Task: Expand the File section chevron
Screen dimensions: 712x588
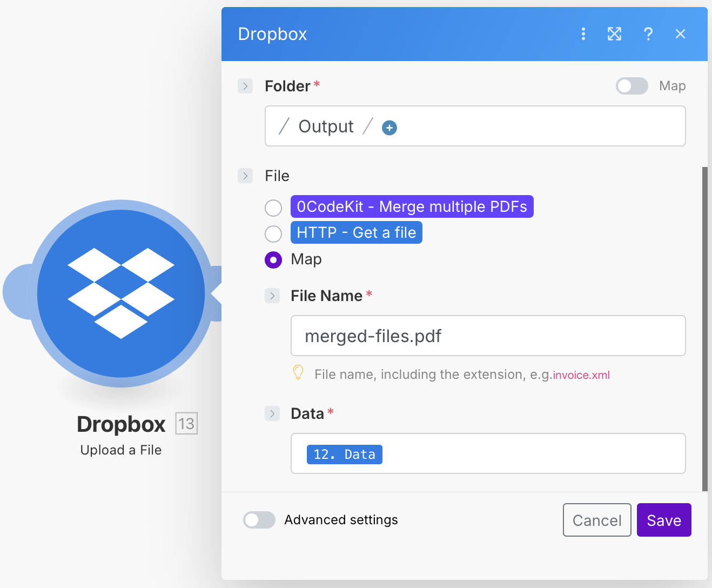Action: (245, 176)
